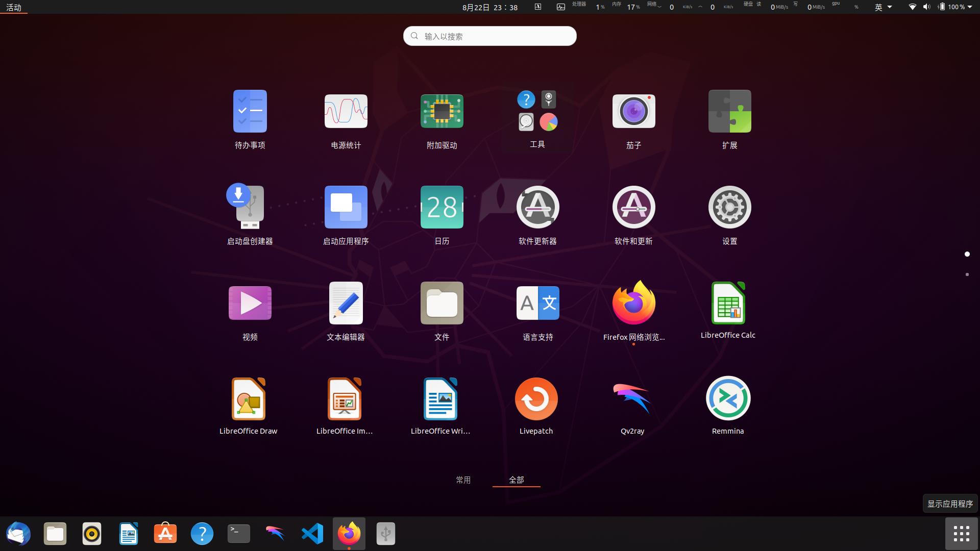Click 处理器 1% CPU usage readout in top bar
980x551 pixels.
point(589,7)
